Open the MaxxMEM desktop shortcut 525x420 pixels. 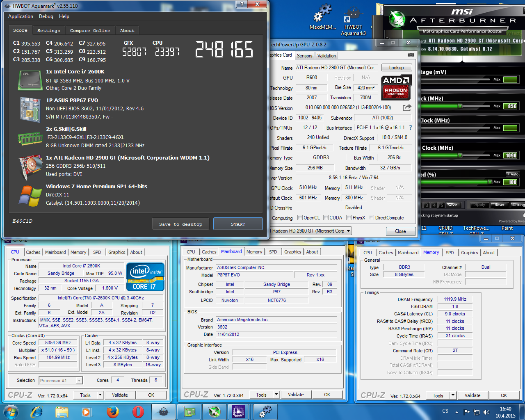pos(323,17)
